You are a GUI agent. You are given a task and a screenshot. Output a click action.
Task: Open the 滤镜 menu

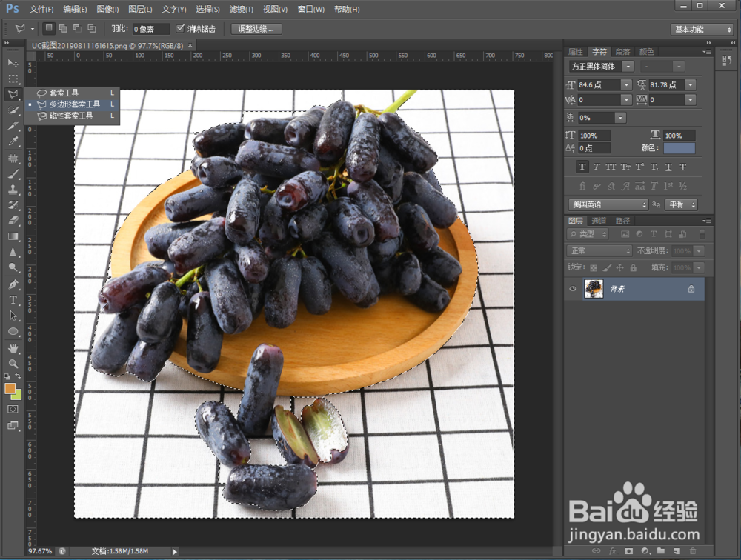(241, 9)
